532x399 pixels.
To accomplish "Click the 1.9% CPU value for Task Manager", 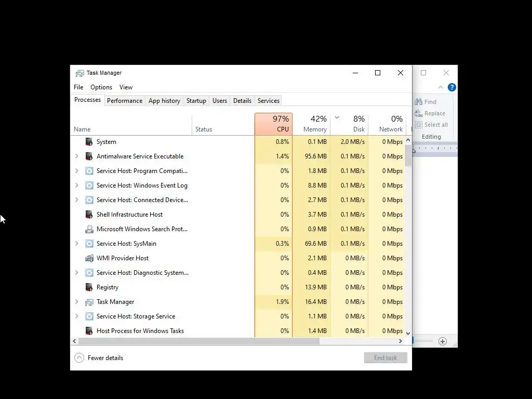I will point(282,302).
